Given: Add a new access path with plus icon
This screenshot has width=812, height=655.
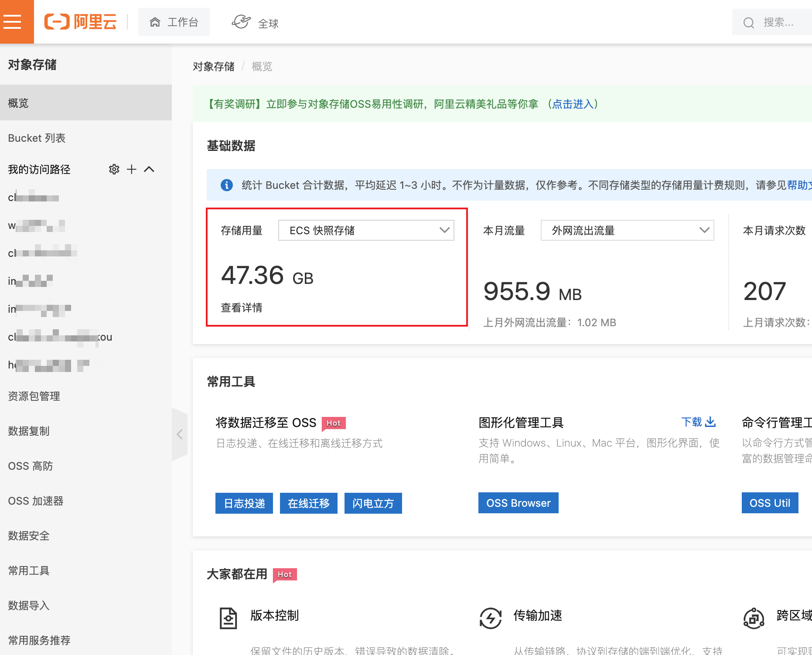Looking at the screenshot, I should pyautogui.click(x=131, y=169).
